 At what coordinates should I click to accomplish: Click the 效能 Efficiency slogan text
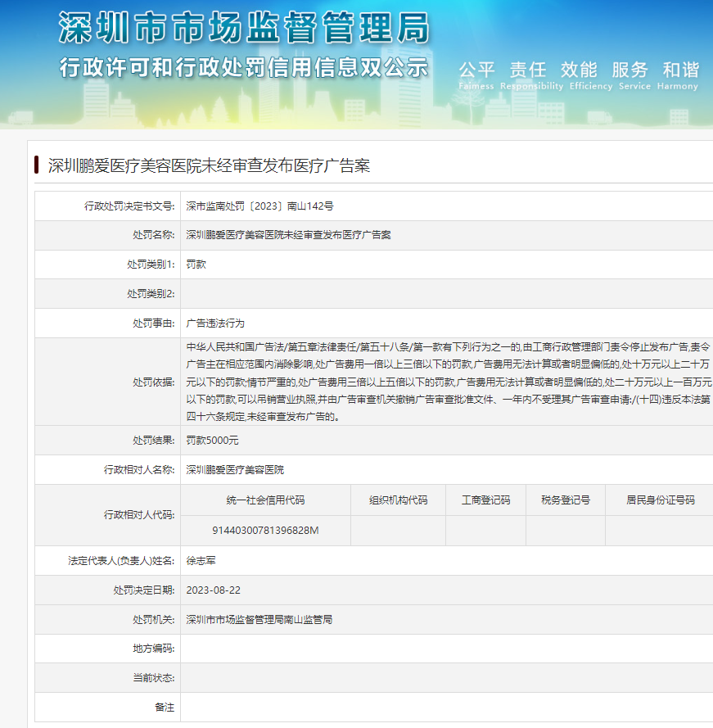591,75
